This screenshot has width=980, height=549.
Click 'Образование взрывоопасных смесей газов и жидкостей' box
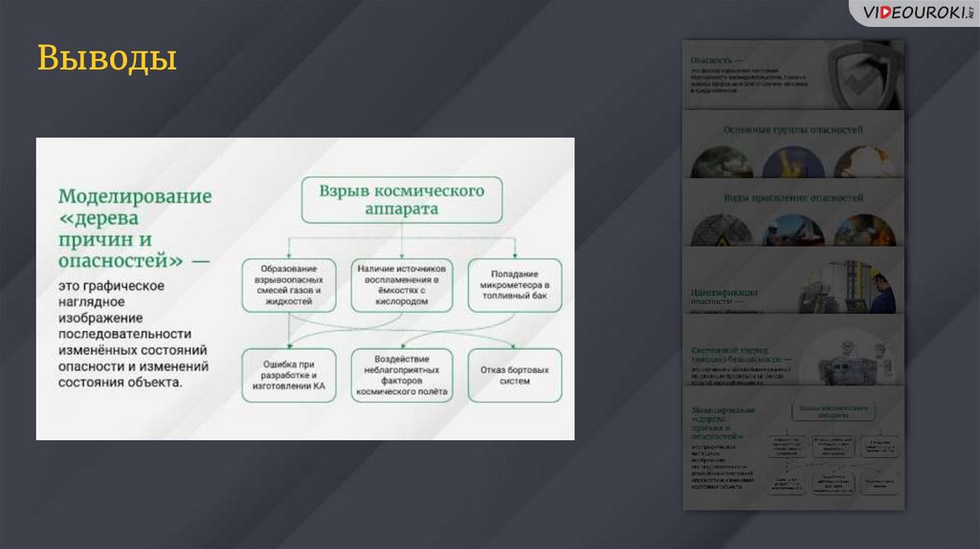coord(289,285)
